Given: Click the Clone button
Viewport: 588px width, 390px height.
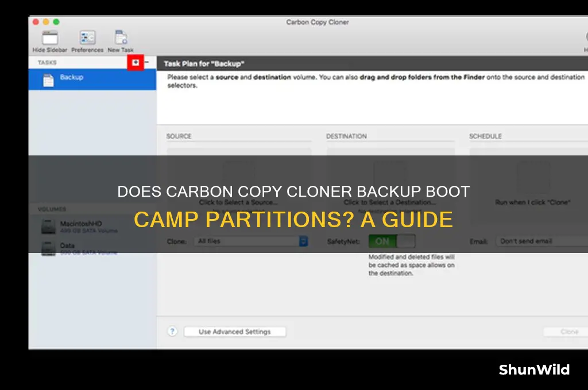Looking at the screenshot, I should tap(566, 331).
